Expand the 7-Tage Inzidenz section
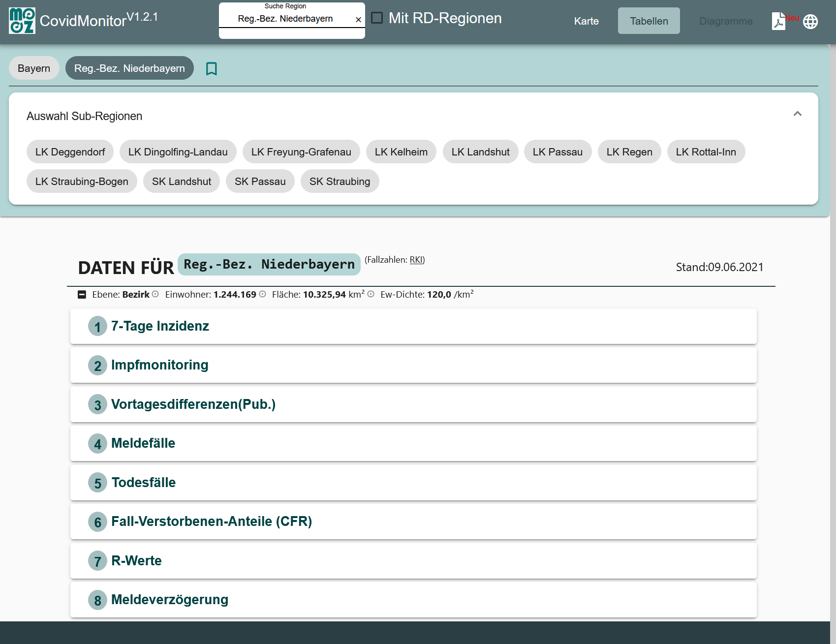 click(x=413, y=326)
